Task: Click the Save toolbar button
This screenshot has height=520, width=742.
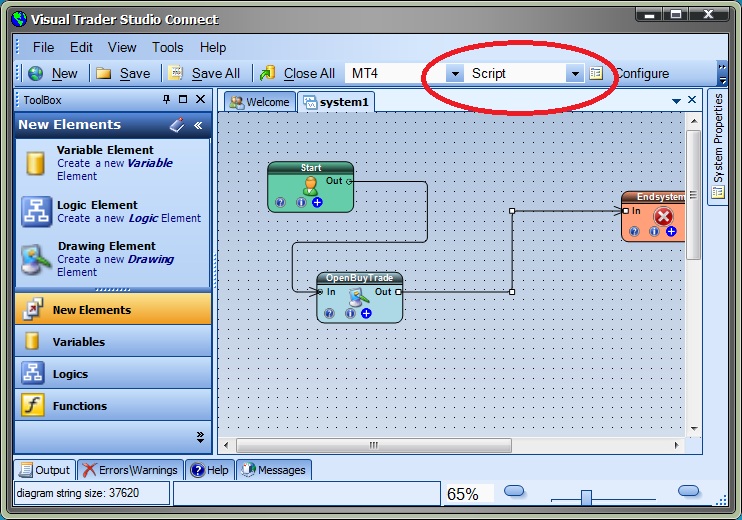Action: (123, 73)
